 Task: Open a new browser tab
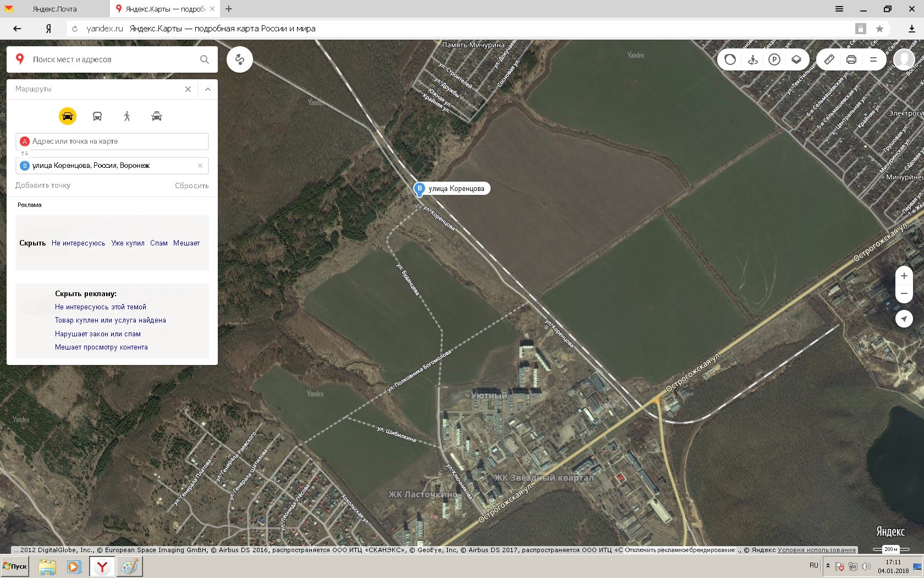click(x=229, y=9)
